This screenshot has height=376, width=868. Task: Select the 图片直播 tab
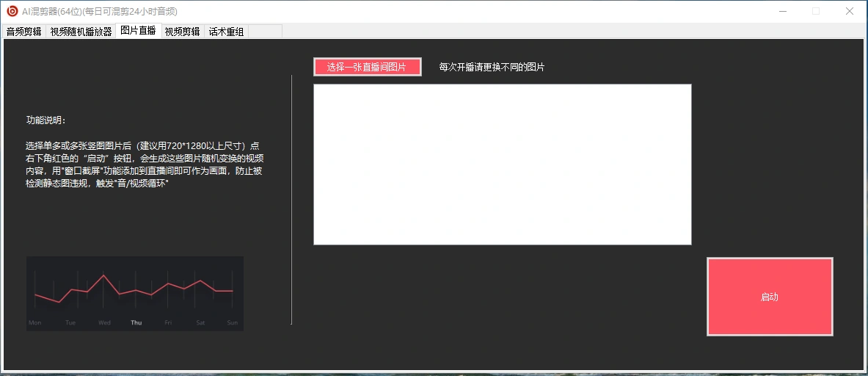click(138, 31)
